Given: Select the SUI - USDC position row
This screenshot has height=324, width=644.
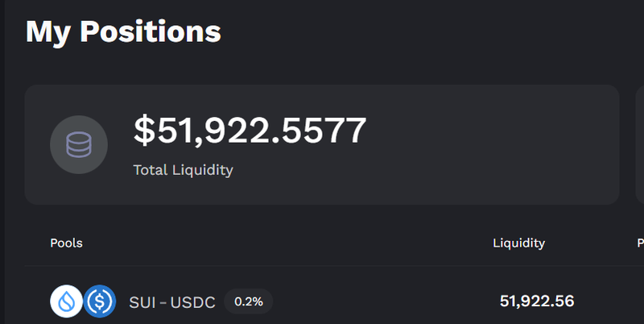Looking at the screenshot, I should pyautogui.click(x=334, y=301).
